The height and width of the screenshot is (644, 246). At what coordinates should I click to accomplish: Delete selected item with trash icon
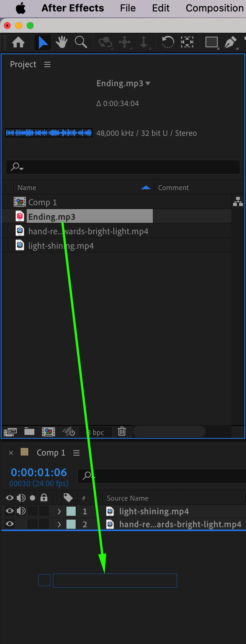pyautogui.click(x=122, y=431)
